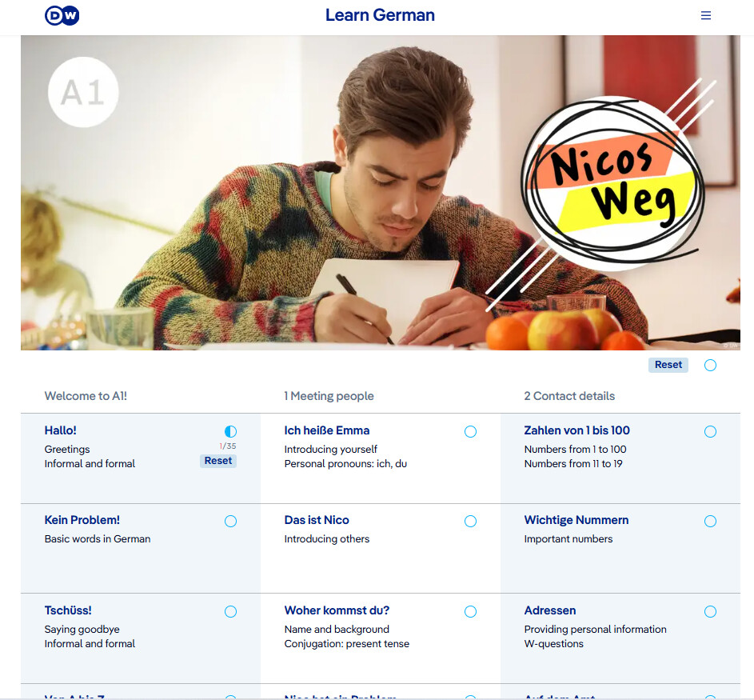Click progress circle beside Adressen
The width and height of the screenshot is (754, 700).
710,611
